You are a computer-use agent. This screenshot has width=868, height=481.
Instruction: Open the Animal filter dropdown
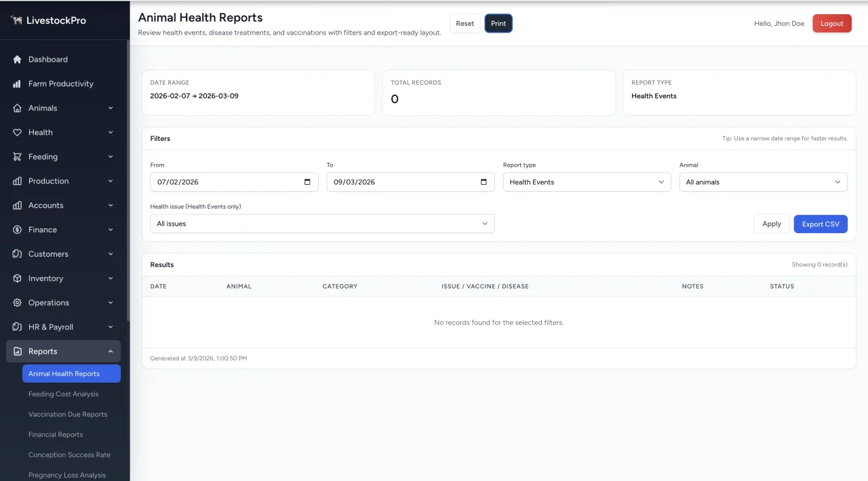click(x=763, y=182)
